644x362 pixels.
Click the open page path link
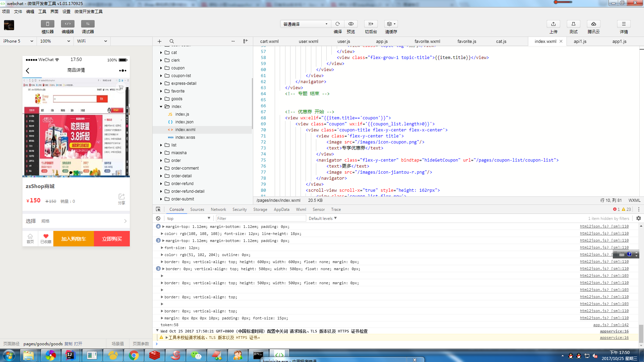[x=78, y=344]
